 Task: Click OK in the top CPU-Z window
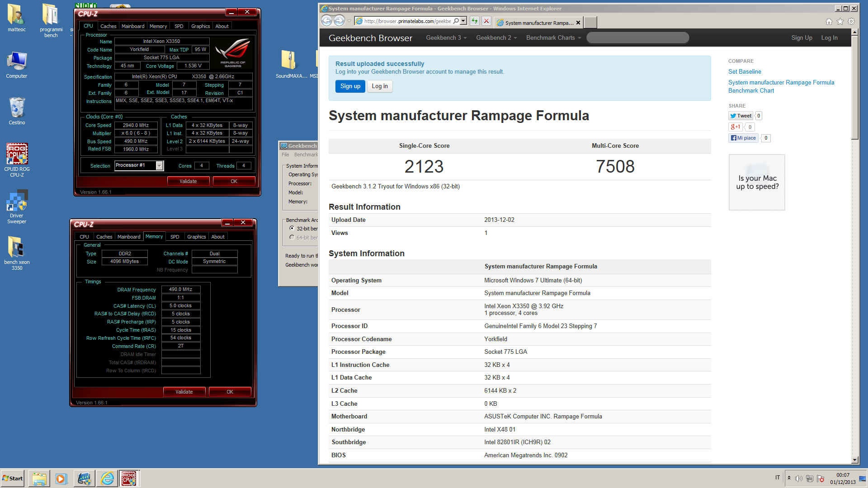point(234,181)
